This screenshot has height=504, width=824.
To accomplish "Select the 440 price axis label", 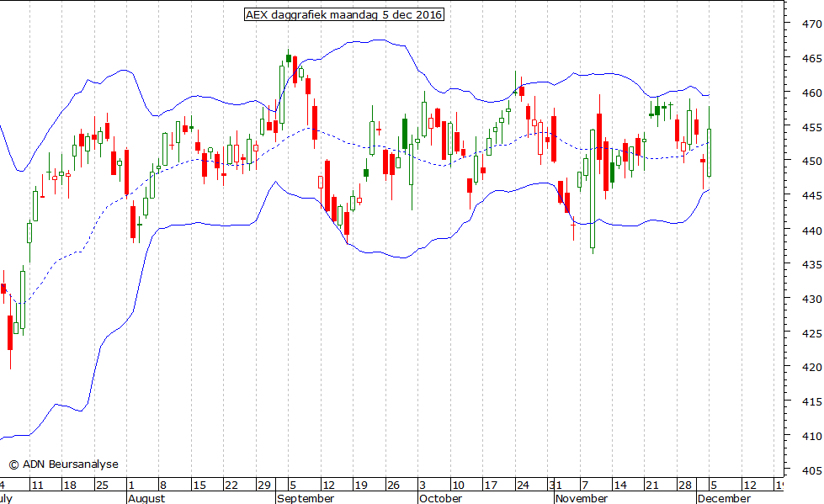I will [812, 231].
